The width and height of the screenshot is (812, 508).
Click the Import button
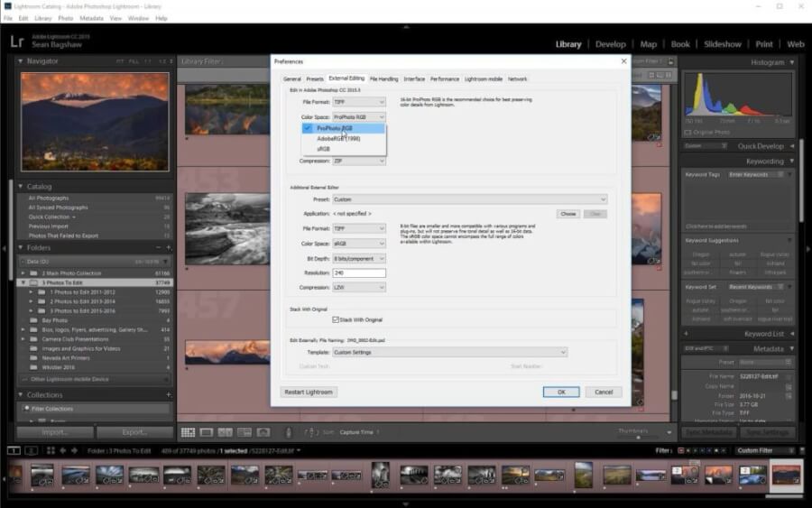point(55,432)
